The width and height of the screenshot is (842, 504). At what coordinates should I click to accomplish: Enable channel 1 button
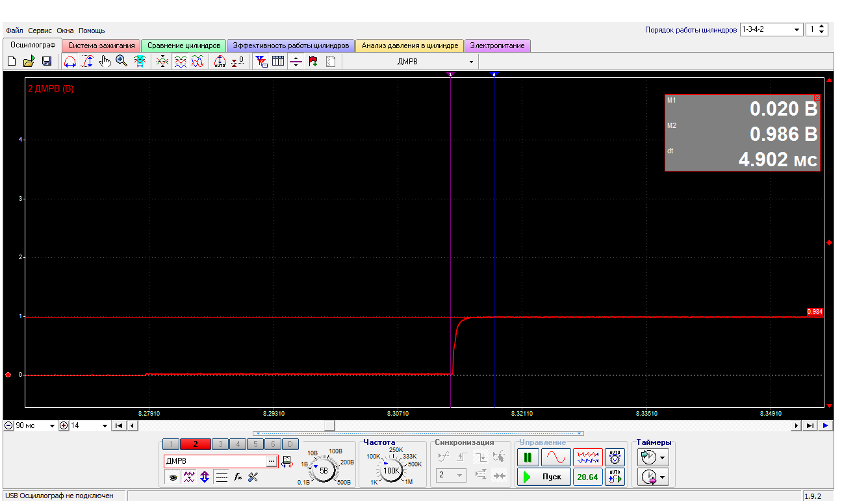(x=170, y=444)
